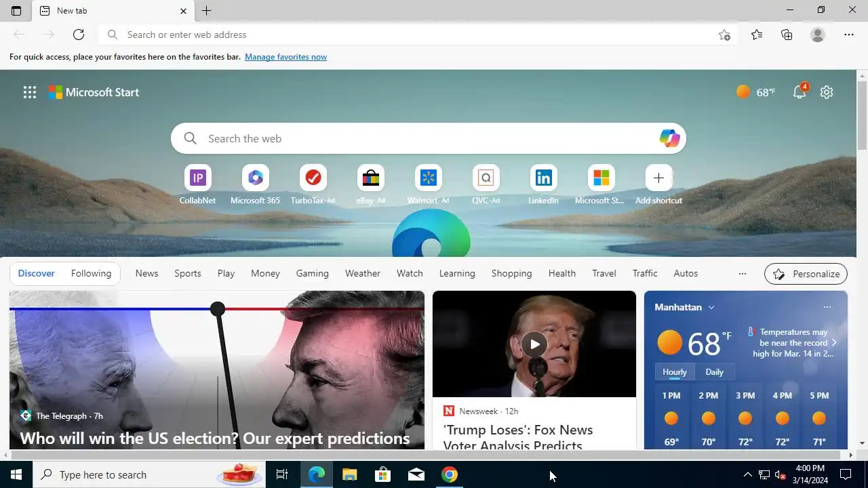Screen dimensions: 868x488
Task: Select the Hourly forecast tab
Action: tap(675, 372)
